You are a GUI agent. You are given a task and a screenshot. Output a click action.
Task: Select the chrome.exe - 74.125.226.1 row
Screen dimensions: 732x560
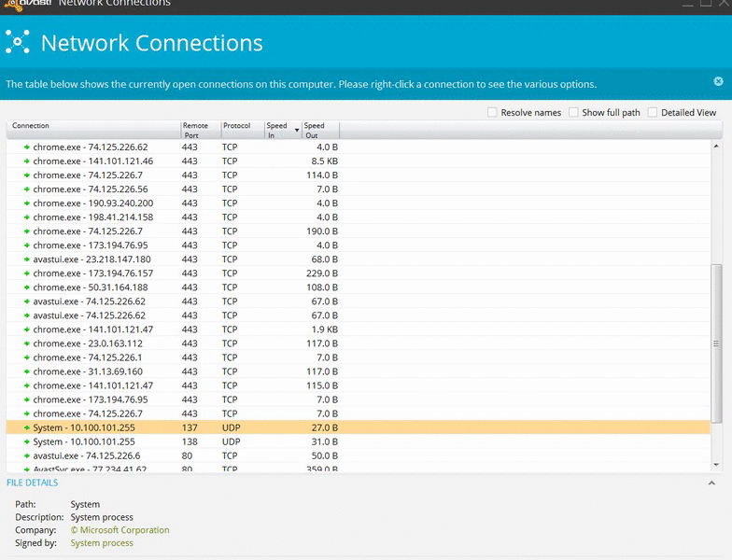pos(359,357)
